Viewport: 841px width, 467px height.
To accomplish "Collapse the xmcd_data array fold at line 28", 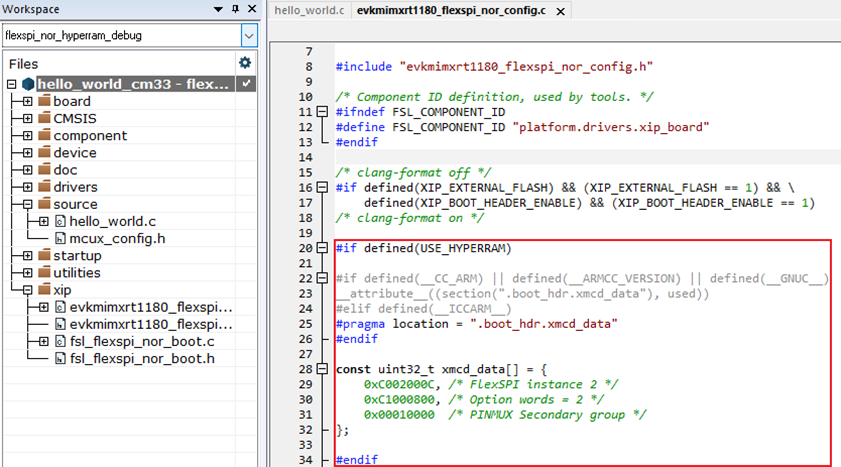I will (x=322, y=369).
